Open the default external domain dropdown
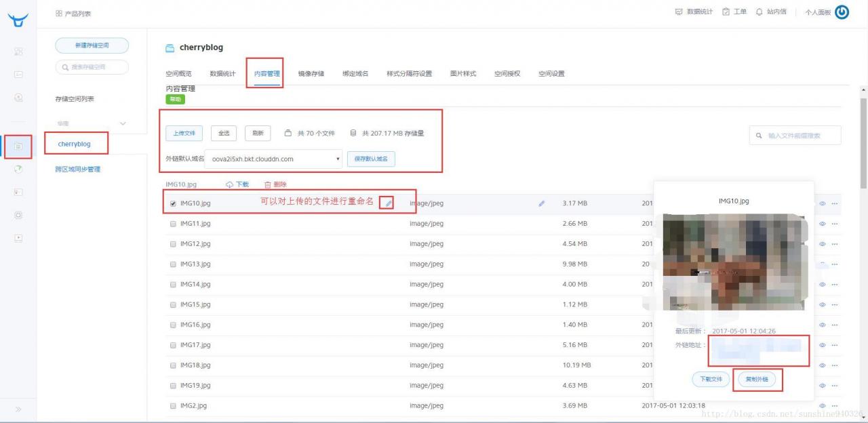This screenshot has height=423, width=868. (x=273, y=159)
